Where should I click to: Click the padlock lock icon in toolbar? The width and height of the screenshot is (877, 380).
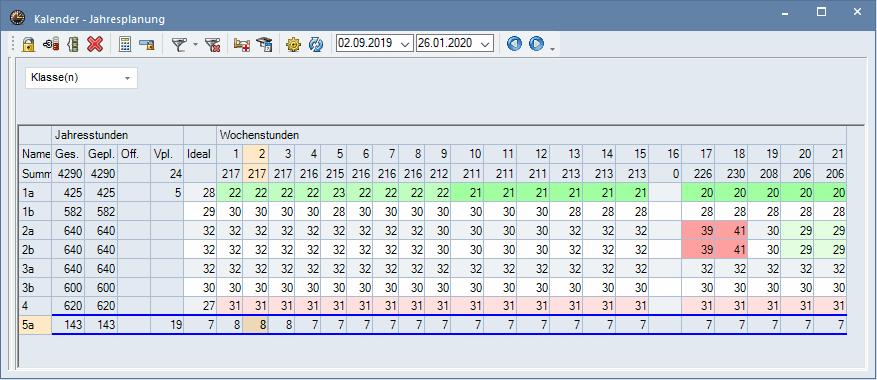pyautogui.click(x=29, y=44)
